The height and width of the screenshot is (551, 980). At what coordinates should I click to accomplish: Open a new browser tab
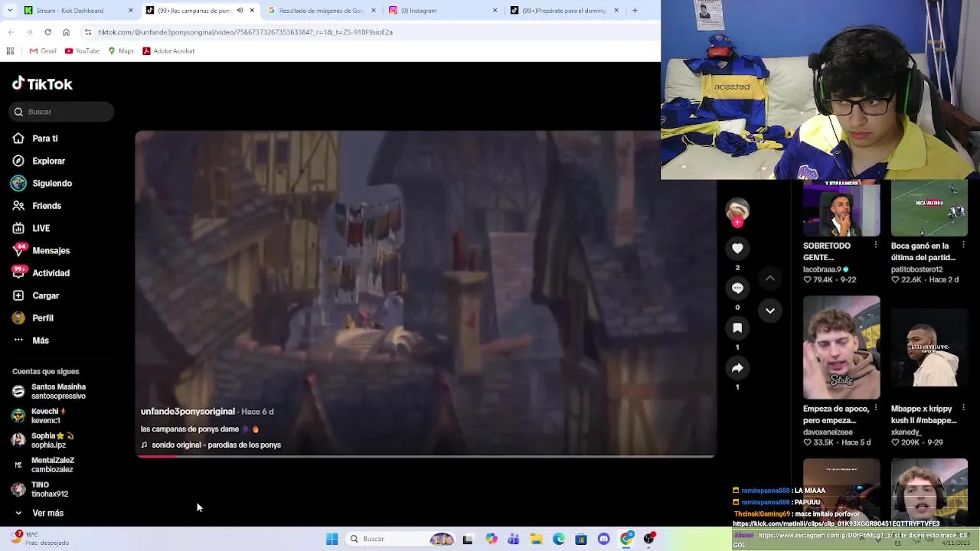pyautogui.click(x=635, y=11)
